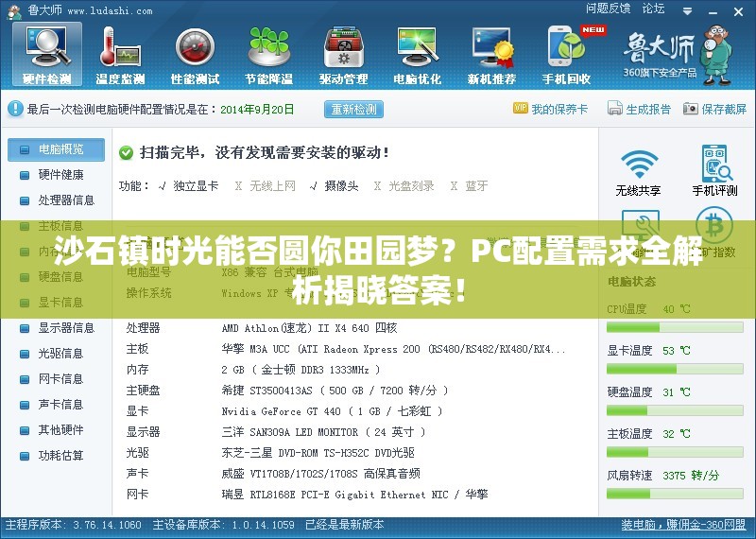Screen dimensions: 756x539
Task: Close the 鲁大师 window
Action: [738, 11]
